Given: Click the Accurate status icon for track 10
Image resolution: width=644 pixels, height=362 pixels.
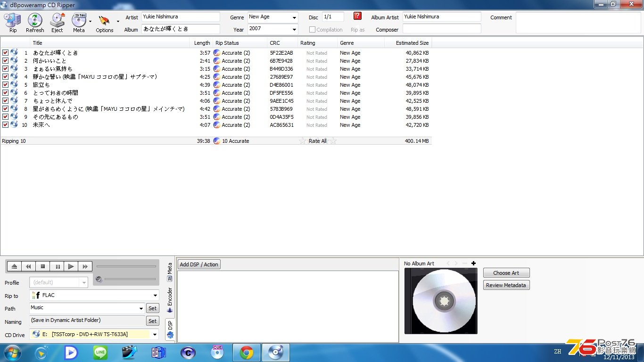Looking at the screenshot, I should point(217,125).
